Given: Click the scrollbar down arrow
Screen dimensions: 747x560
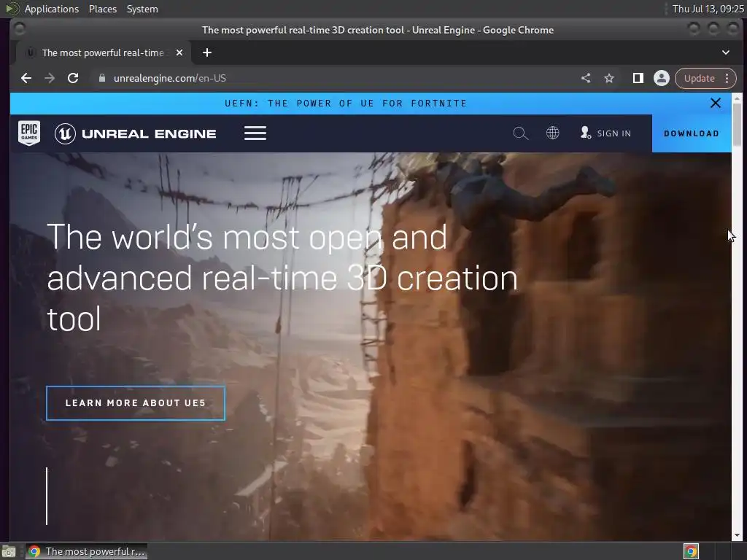Looking at the screenshot, I should pos(737,535).
